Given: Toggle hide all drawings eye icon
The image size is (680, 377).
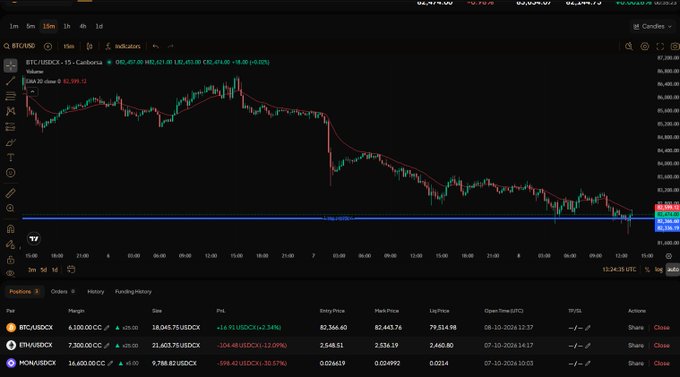Looking at the screenshot, I should click(10, 273).
